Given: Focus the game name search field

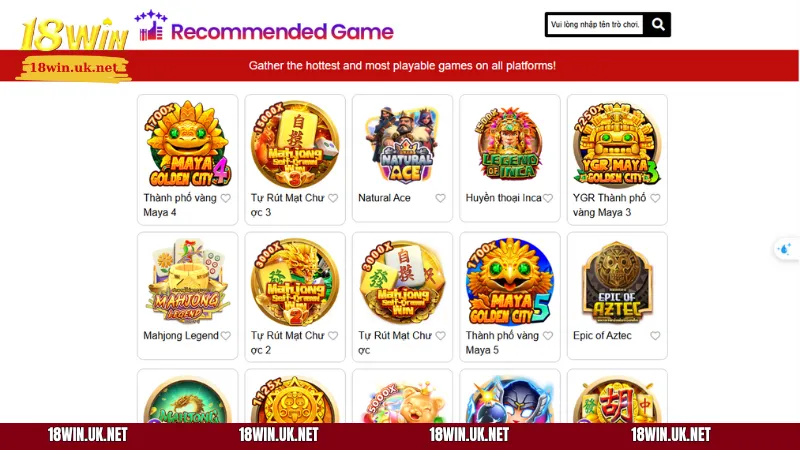Looking at the screenshot, I should click(x=595, y=24).
